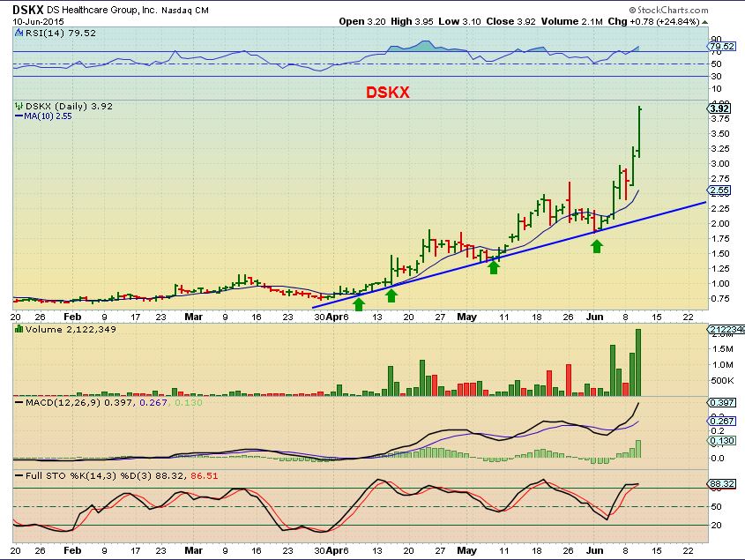Click the Jun label under the price chart
The height and width of the screenshot is (560, 745).
(x=594, y=317)
